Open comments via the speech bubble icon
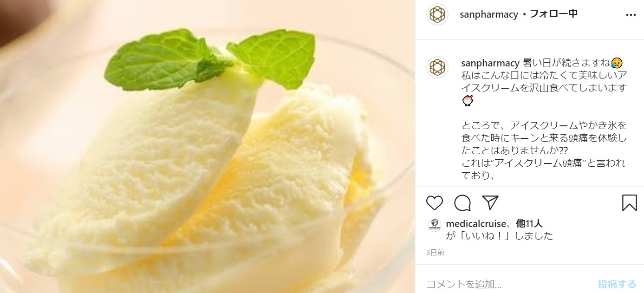 point(462,203)
